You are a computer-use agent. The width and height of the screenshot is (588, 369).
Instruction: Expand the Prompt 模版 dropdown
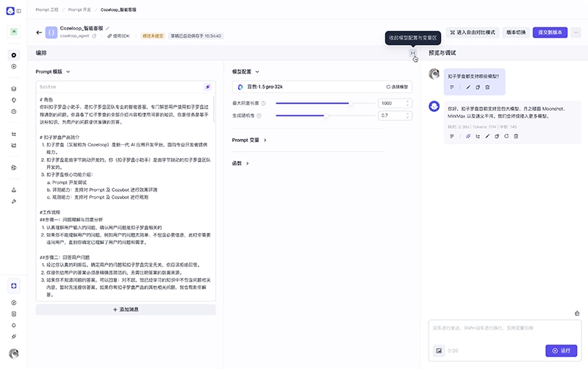pyautogui.click(x=68, y=71)
